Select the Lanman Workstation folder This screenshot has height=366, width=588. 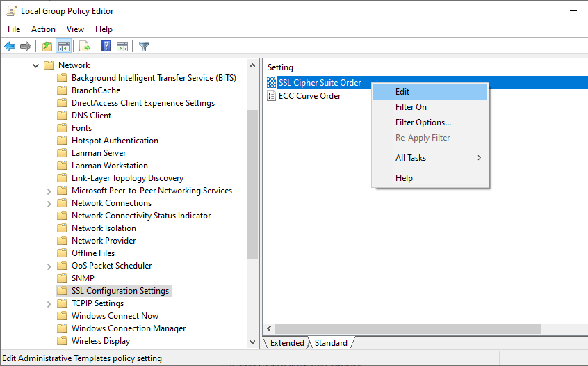109,166
